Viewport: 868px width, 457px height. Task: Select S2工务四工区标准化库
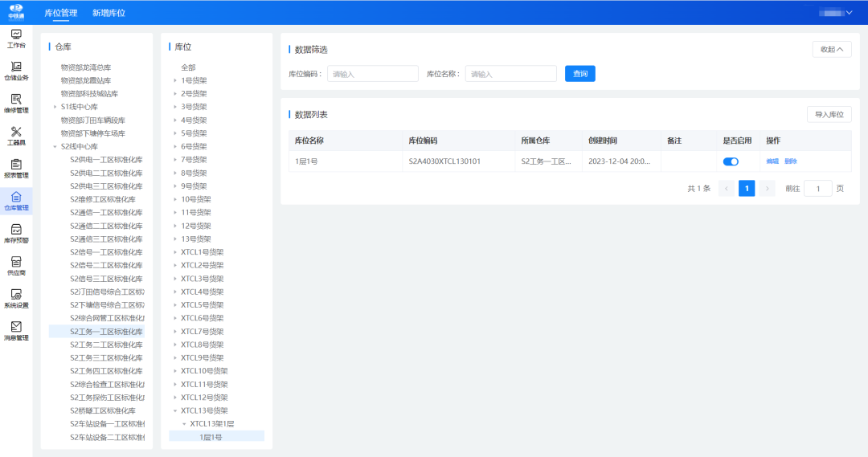pos(106,371)
